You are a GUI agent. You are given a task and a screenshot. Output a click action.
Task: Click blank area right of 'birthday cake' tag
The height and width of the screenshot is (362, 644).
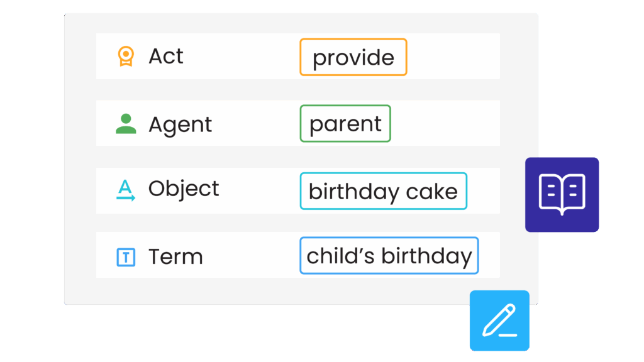point(484,190)
